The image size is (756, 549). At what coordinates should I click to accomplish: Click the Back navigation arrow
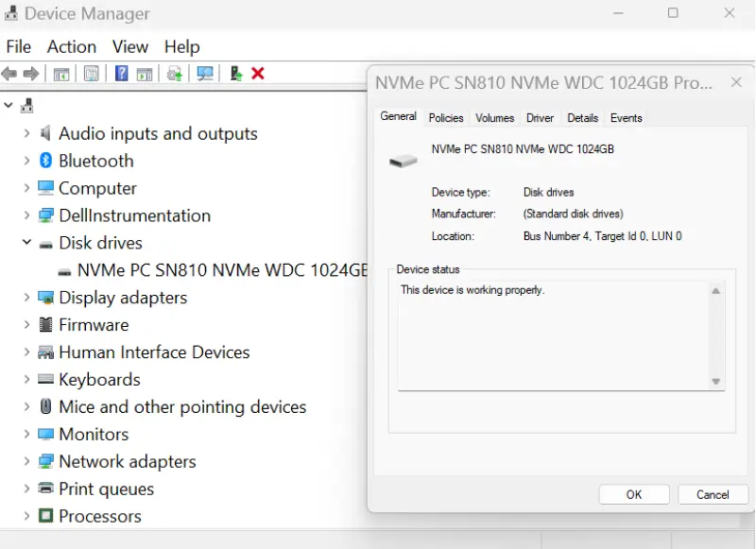click(9, 74)
